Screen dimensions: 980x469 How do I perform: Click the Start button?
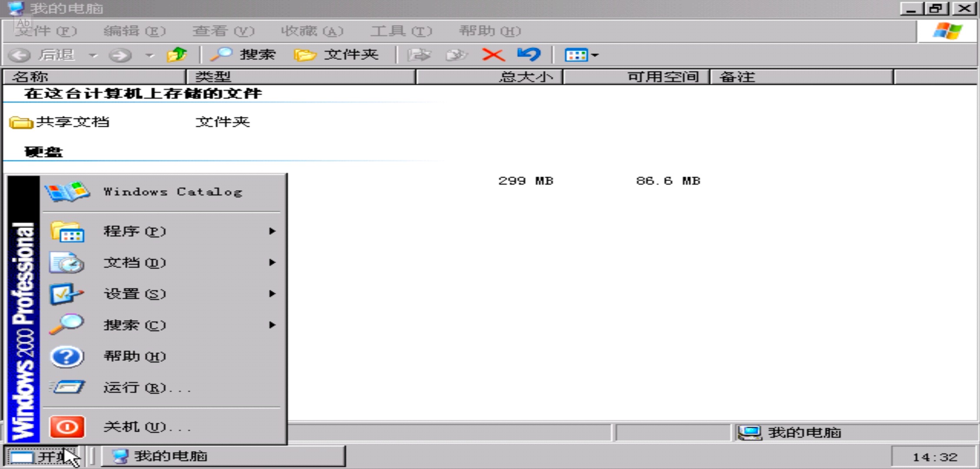point(41,456)
